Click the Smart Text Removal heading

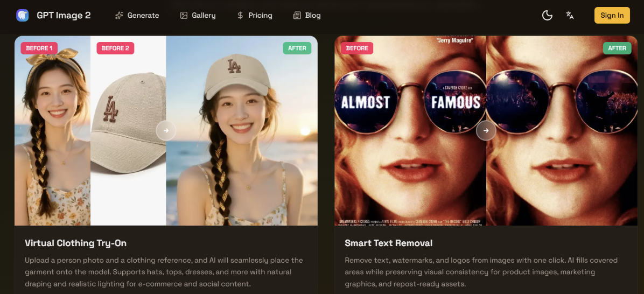tap(388, 243)
